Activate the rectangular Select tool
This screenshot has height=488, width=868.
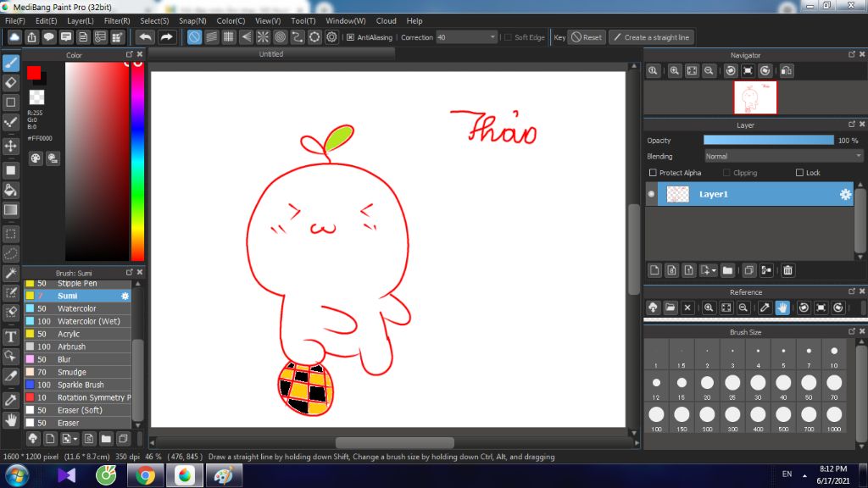pyautogui.click(x=10, y=234)
